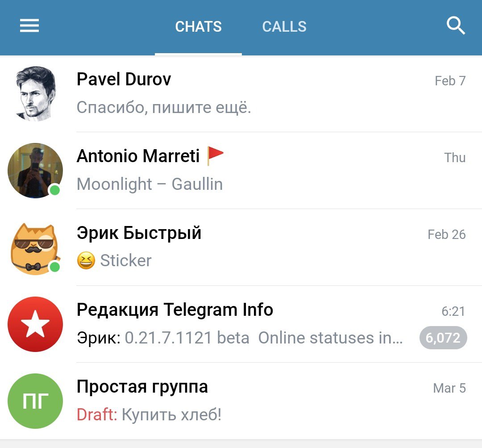Select the CHATS tab
The height and width of the screenshot is (448, 482).
198,27
